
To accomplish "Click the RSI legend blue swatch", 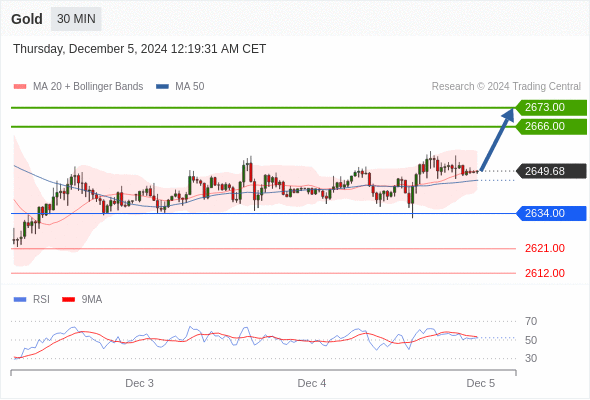I will click(20, 300).
